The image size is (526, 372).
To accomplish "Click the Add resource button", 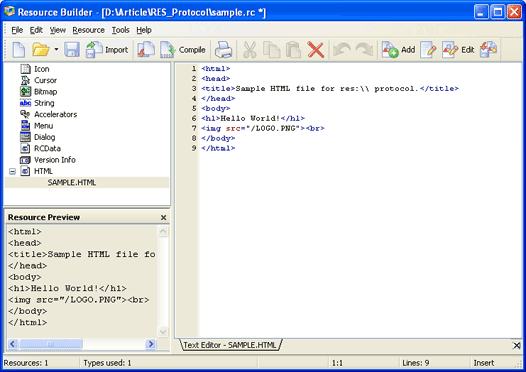I will pyautogui.click(x=399, y=50).
